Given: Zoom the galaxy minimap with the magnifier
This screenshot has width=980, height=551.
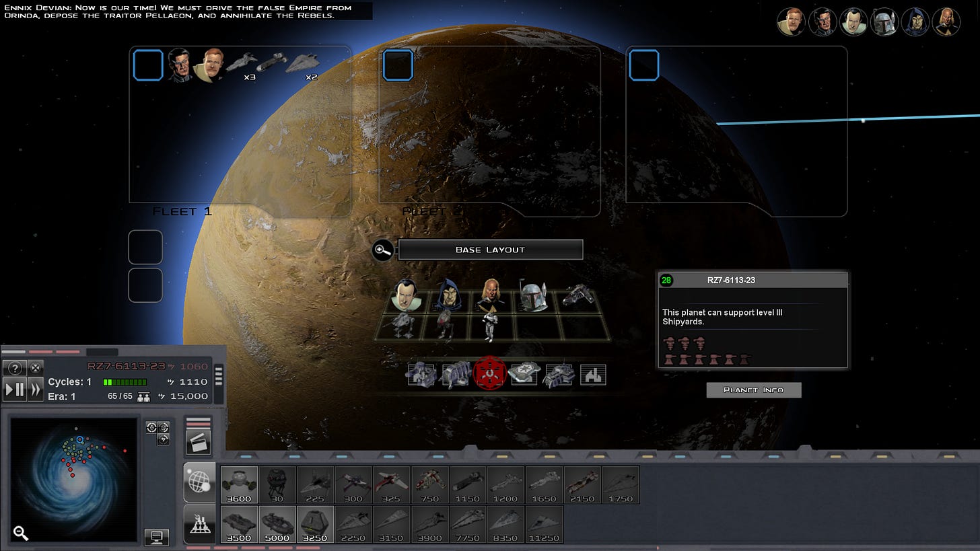Looking at the screenshot, I should coord(21,534).
